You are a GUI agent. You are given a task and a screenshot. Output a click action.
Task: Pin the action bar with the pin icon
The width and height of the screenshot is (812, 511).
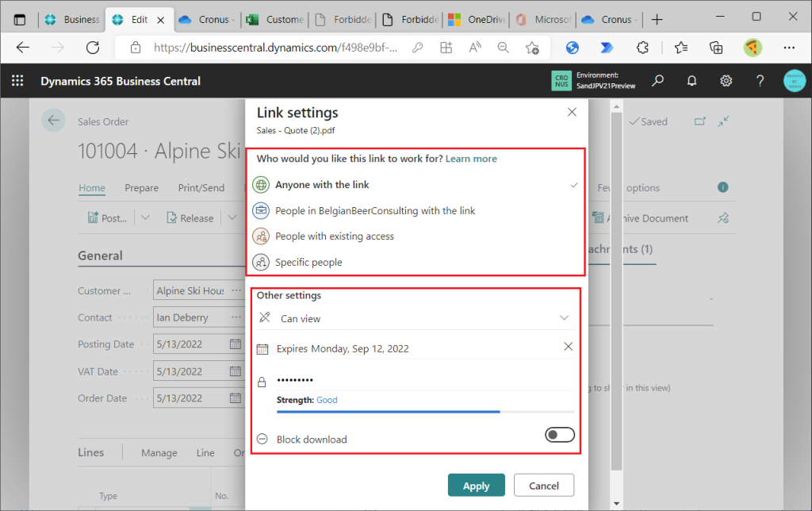point(723,218)
